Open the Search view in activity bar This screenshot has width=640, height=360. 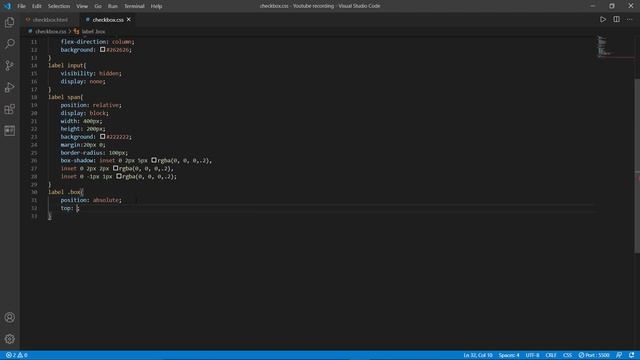(x=10, y=44)
